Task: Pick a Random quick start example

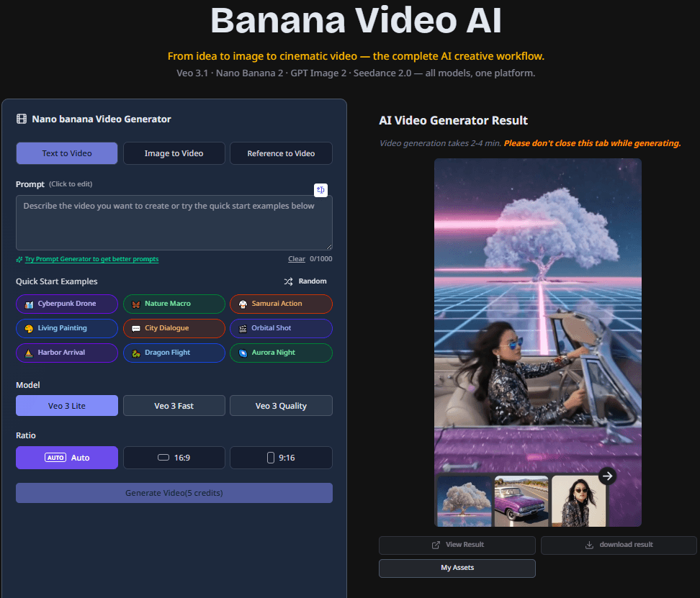Action: point(305,281)
